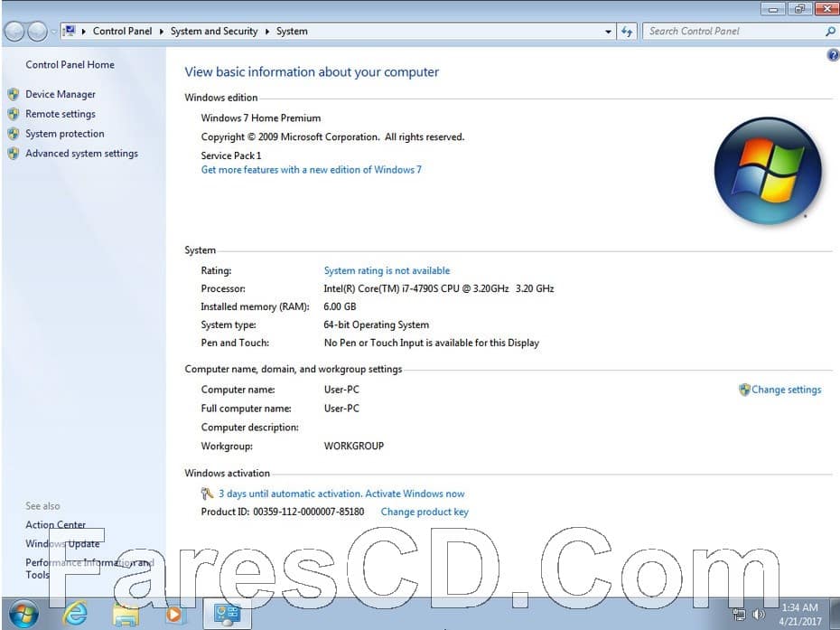This screenshot has height=630, width=840.
Task: Click the refresh button beside address bar
Action: pos(627,32)
